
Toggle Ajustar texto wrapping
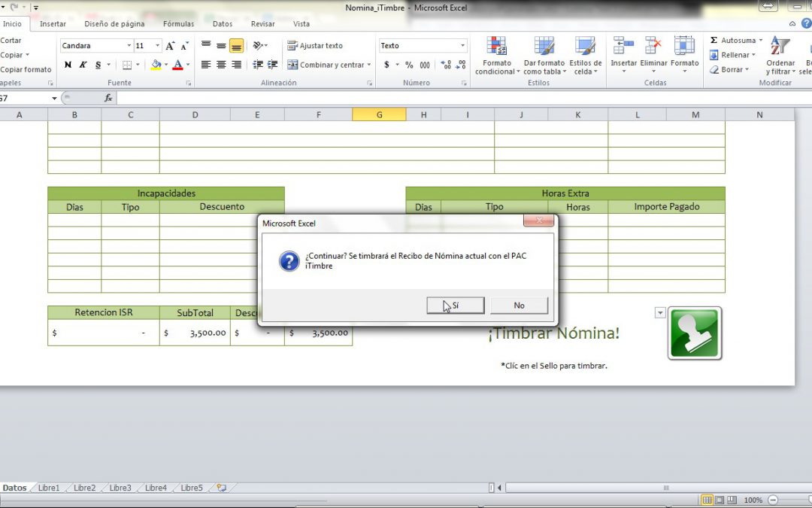point(315,46)
